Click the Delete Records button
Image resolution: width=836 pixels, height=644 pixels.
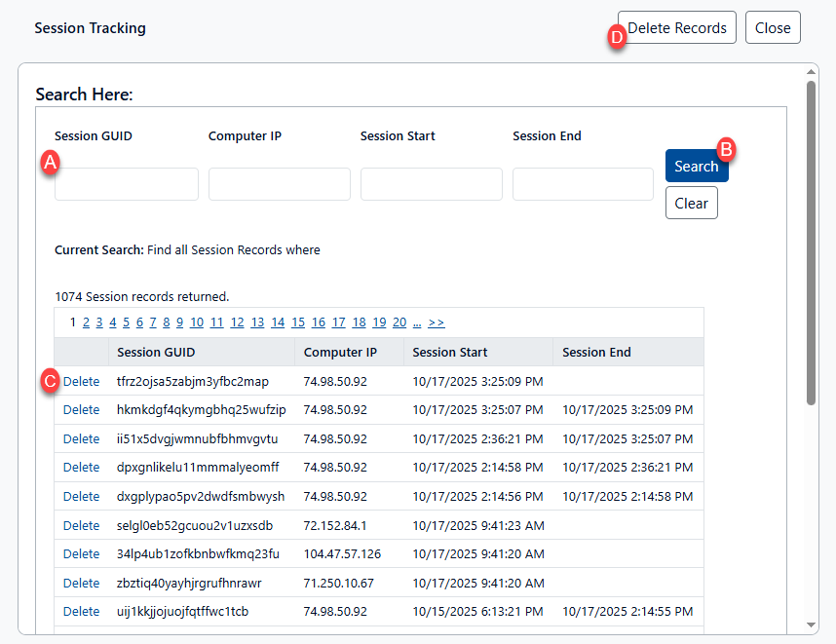(676, 28)
